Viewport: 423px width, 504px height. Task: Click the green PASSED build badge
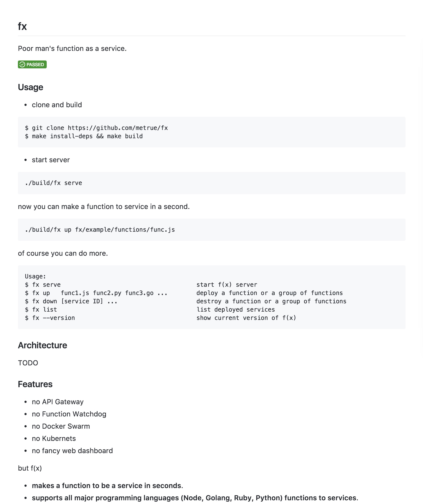(32, 64)
